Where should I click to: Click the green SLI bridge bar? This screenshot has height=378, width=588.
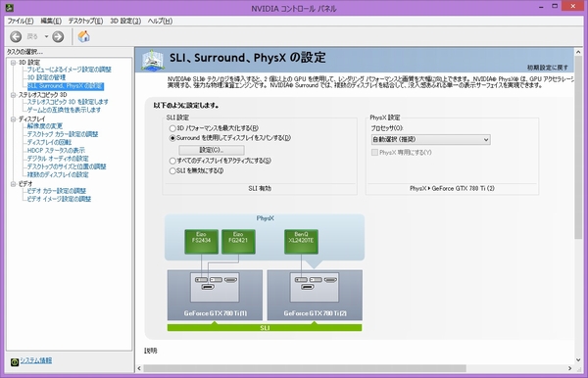pyautogui.click(x=265, y=328)
